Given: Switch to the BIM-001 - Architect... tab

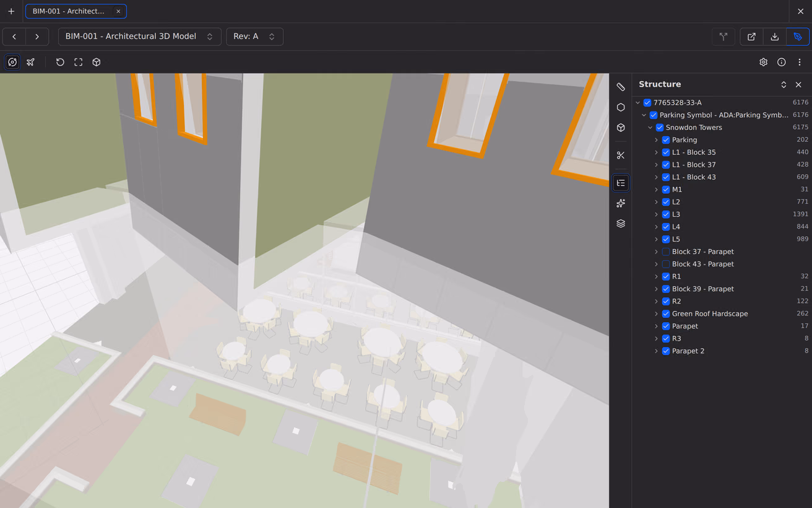Looking at the screenshot, I should click(69, 11).
